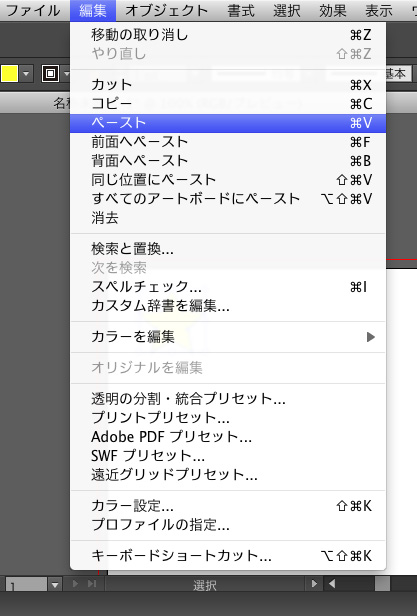
Task: Choose 前面へペースト
Action: (228, 142)
